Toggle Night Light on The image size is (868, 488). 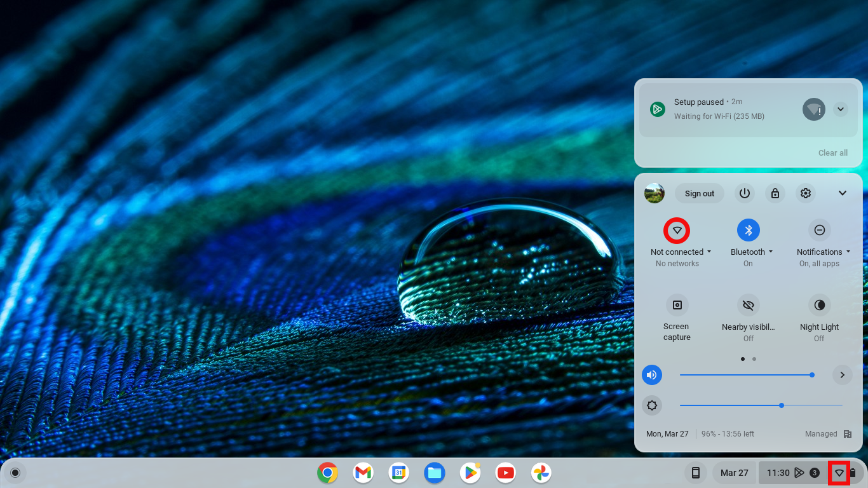point(819,305)
